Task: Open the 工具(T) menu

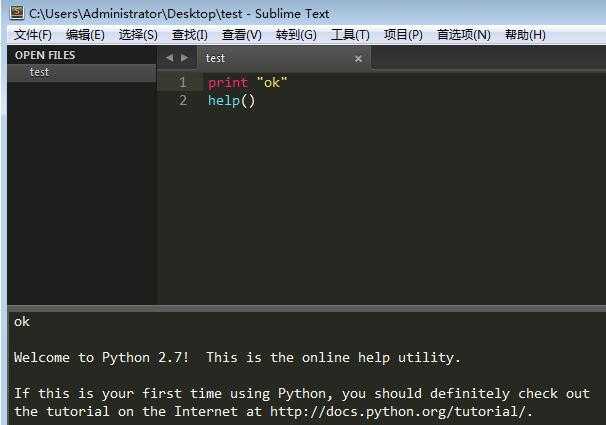Action: [x=350, y=35]
